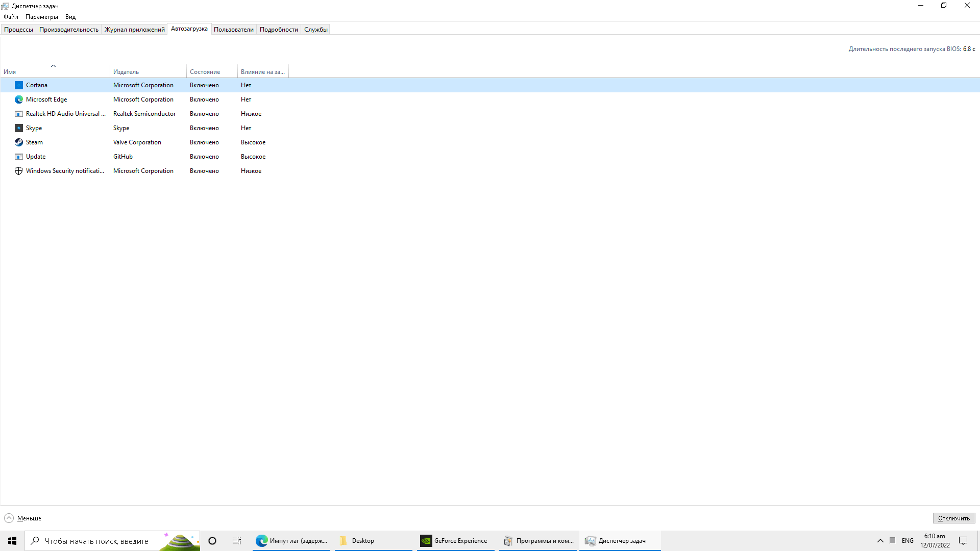This screenshot has width=980, height=551.
Task: Click the system tray icon beside ENG
Action: click(892, 541)
